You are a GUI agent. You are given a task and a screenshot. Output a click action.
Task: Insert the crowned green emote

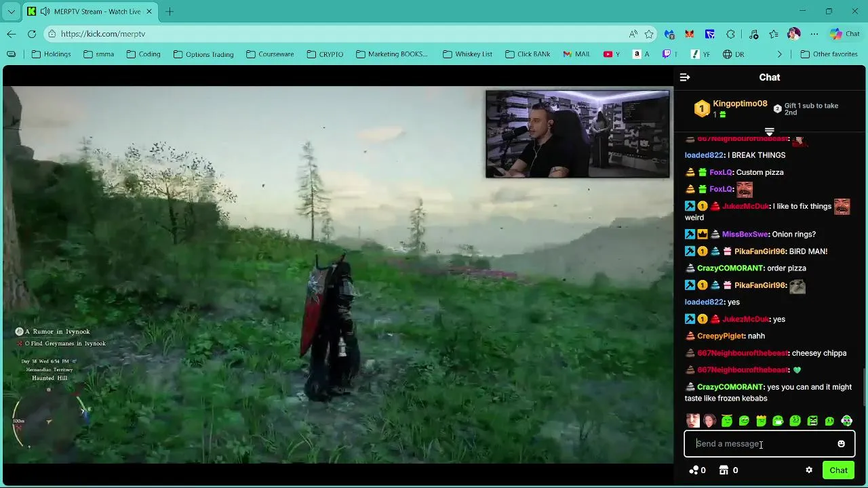[x=761, y=421]
